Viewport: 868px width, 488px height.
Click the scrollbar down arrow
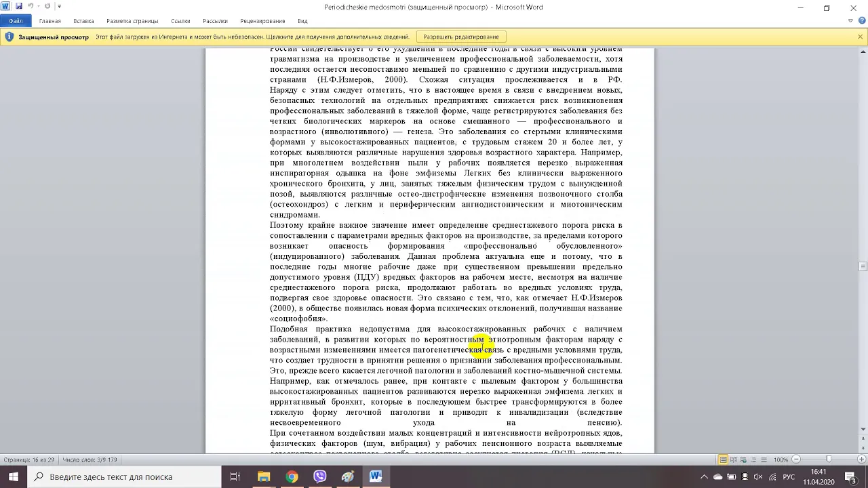pos(863,429)
